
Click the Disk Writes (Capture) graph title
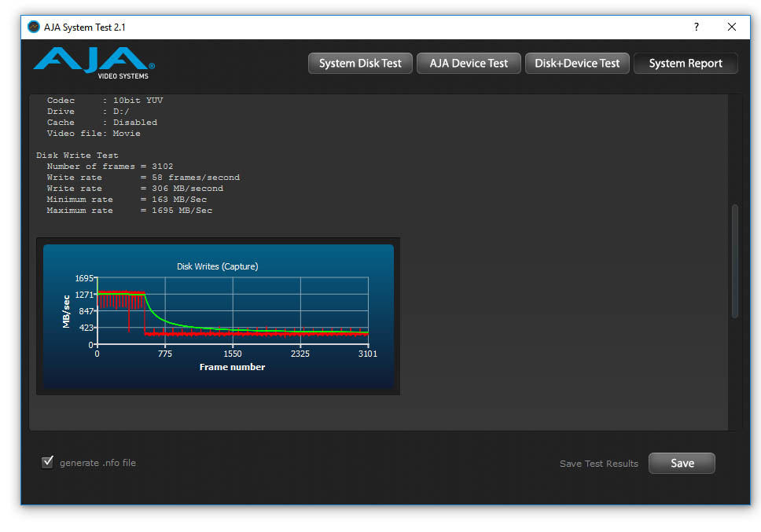[x=217, y=266]
